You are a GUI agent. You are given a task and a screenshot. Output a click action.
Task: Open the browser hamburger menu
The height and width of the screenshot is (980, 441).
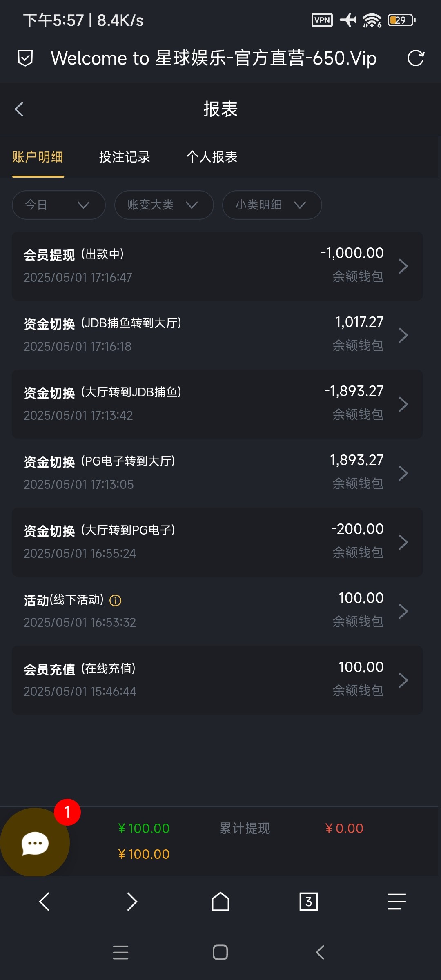point(396,902)
